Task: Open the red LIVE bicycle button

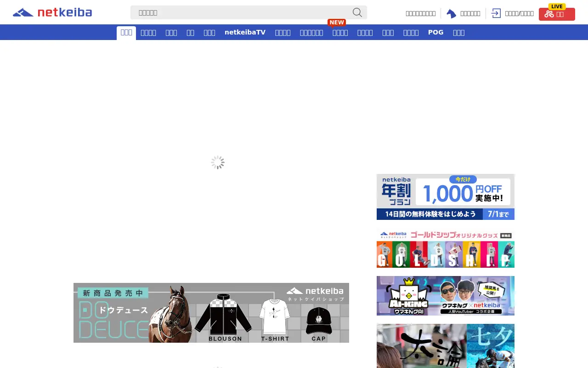Action: click(x=557, y=14)
